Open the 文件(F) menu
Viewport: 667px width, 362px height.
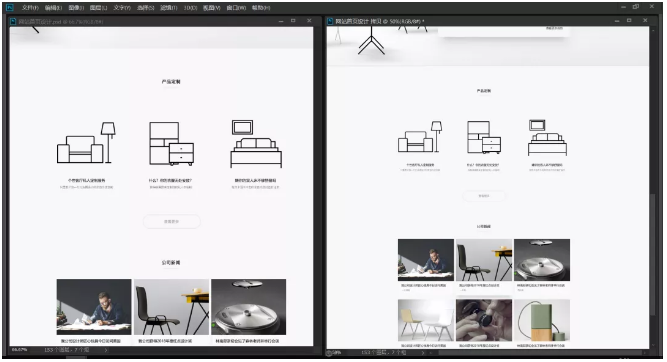(30, 8)
